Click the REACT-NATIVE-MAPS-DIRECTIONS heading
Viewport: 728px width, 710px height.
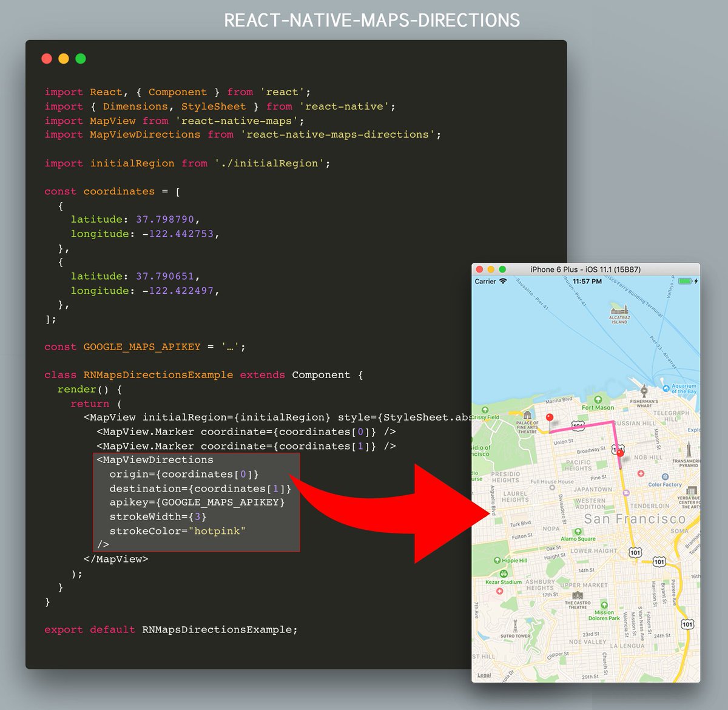[372, 21]
